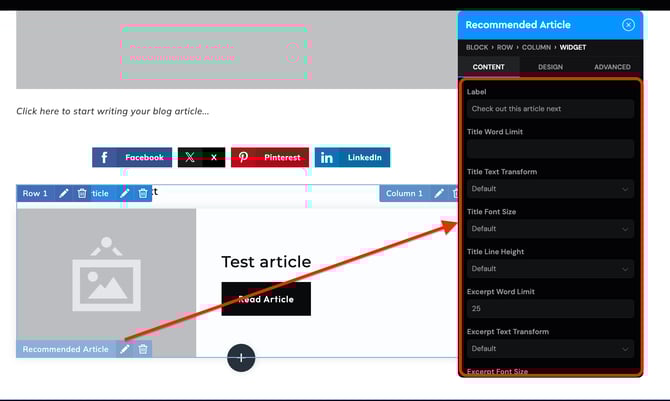Open the Title Text Transform dropdown
This screenshot has height=401, width=670.
(x=550, y=189)
